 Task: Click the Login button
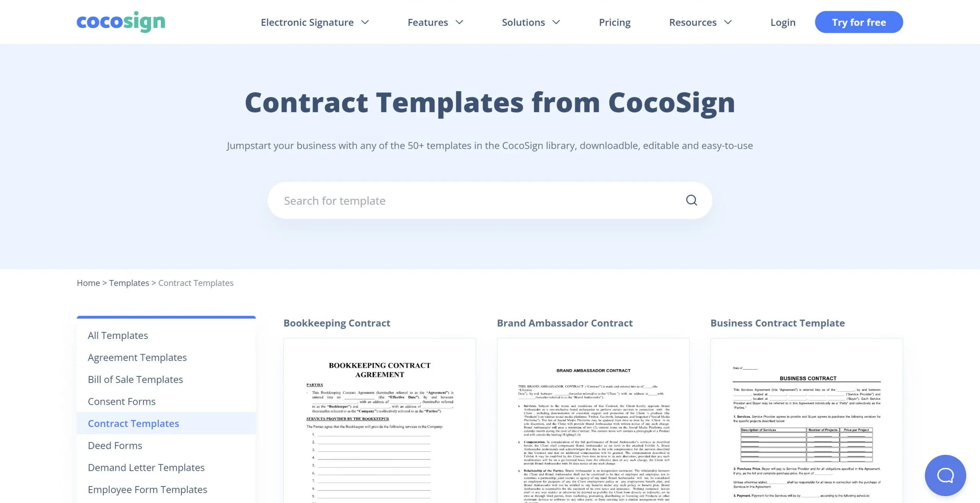pos(783,22)
